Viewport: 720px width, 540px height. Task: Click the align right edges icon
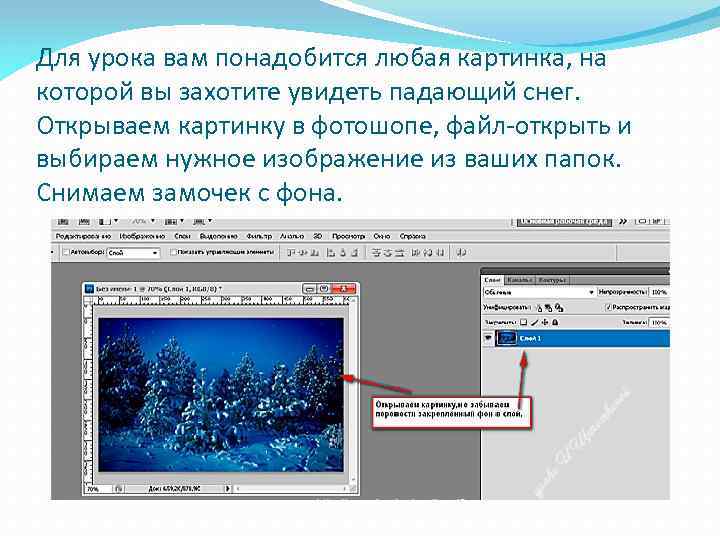pos(354,253)
